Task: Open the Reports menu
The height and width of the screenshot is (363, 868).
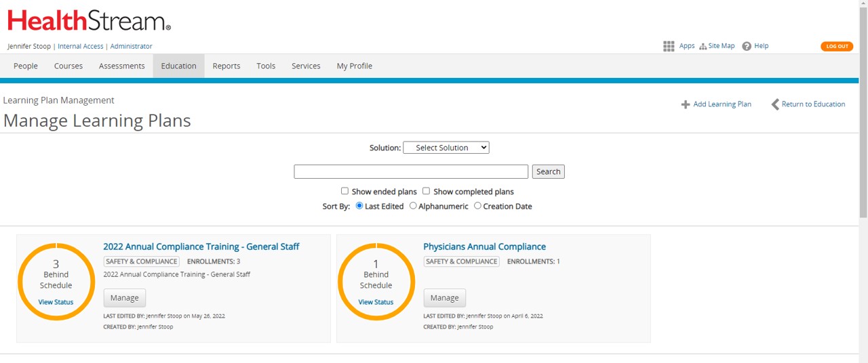Action: coord(226,66)
